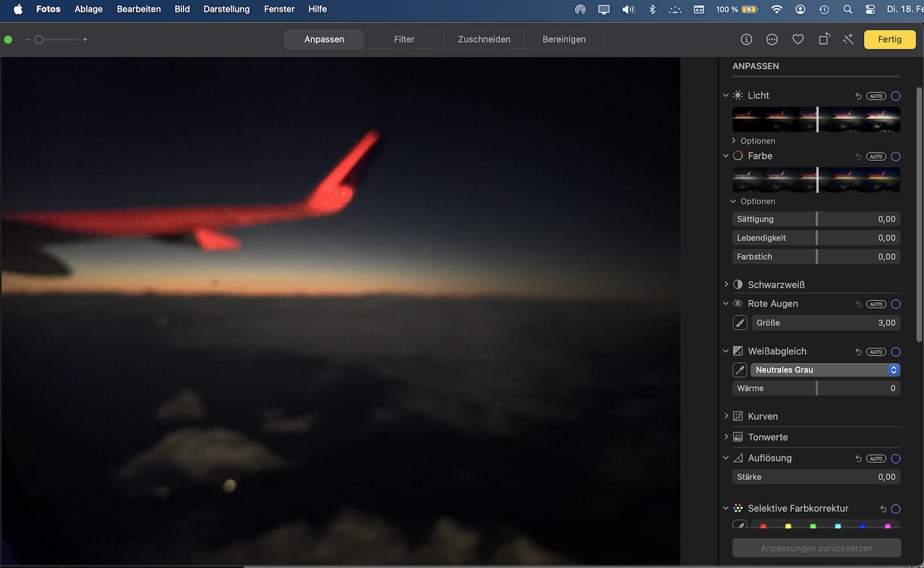Expand the Kurven section
The image size is (924, 568).
726,416
